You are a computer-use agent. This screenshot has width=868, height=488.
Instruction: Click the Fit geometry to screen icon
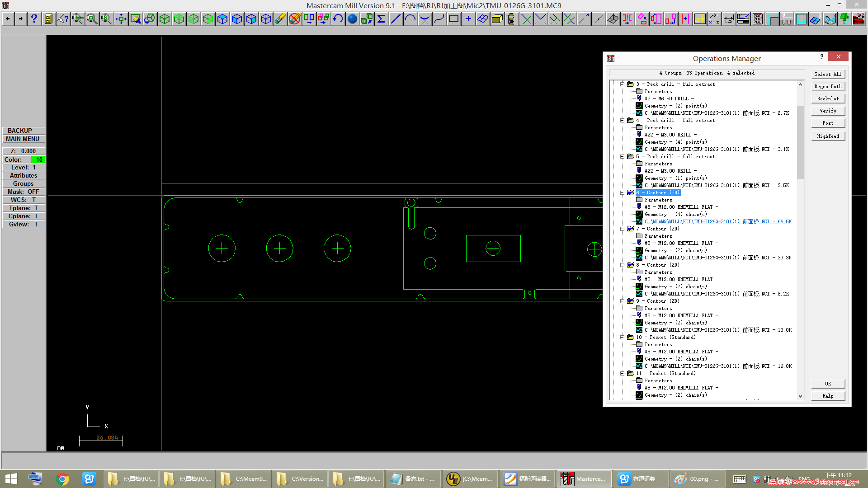click(120, 21)
